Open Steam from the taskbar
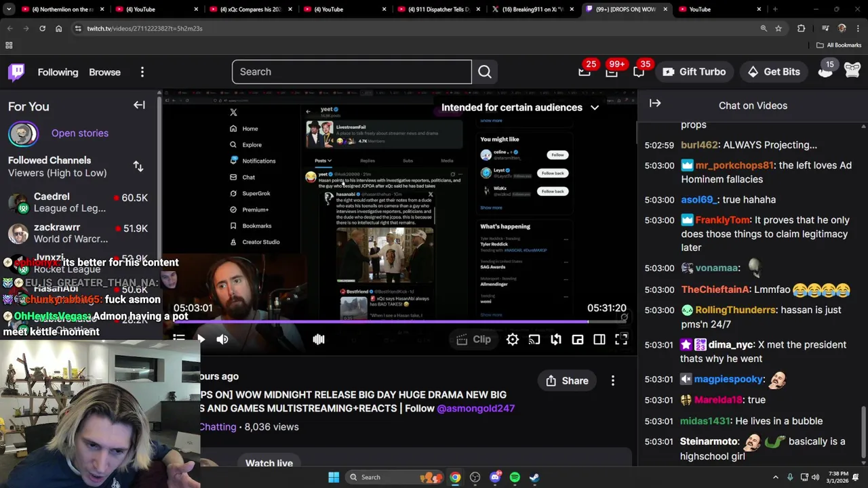Image resolution: width=868 pixels, height=488 pixels. (534, 477)
